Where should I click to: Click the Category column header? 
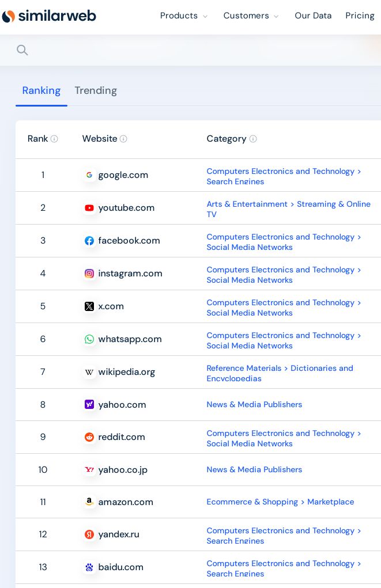227,139
